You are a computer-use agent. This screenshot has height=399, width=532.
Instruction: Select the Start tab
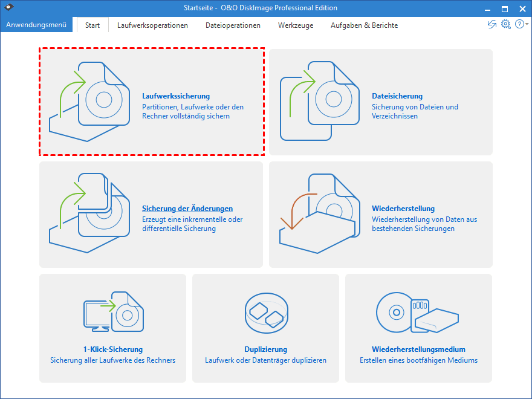tap(92, 25)
